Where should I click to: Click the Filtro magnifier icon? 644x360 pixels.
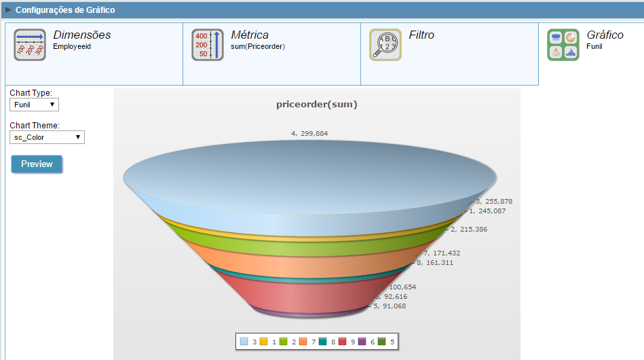click(385, 45)
